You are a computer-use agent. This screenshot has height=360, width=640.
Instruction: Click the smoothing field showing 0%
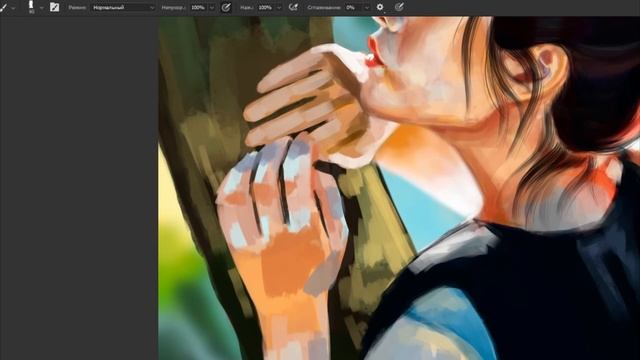click(354, 7)
